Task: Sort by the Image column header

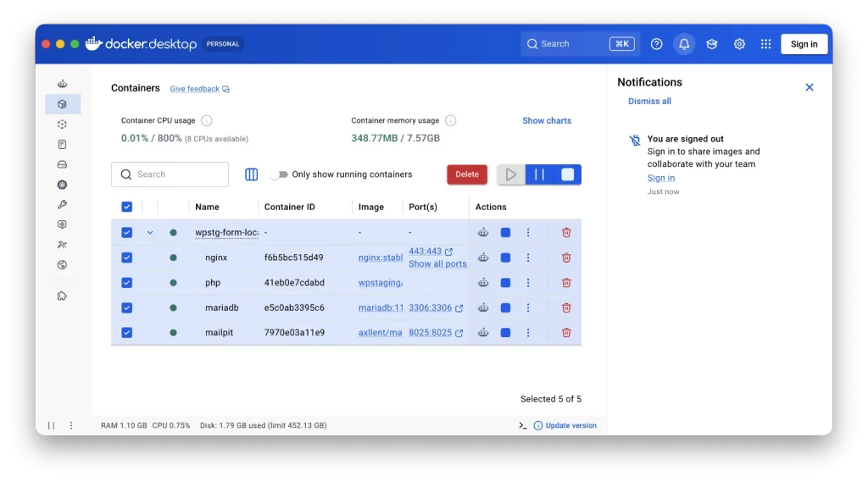Action: [x=371, y=207]
